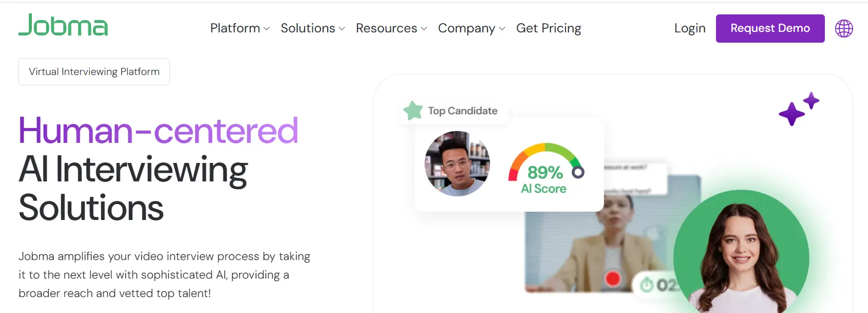Expand the Company dropdown chevron
This screenshot has width=868, height=313.
coord(502,29)
